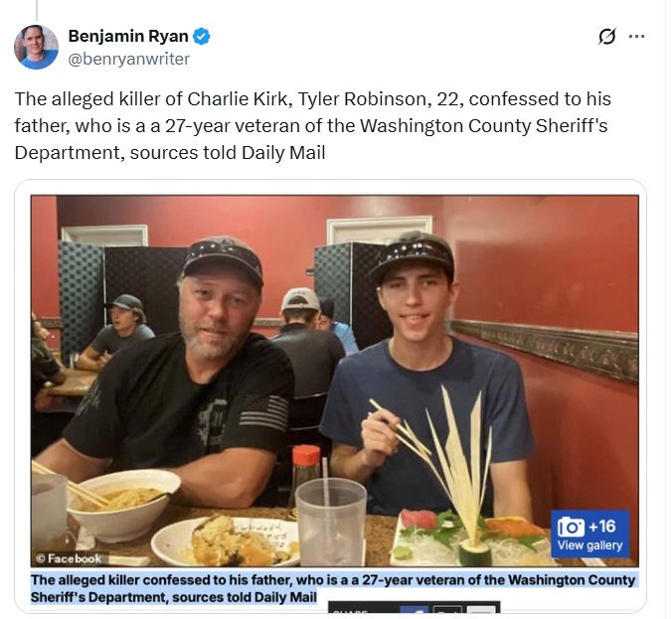Viewport: 672px width, 619px height.
Task: Share via the Facebook button below the caption
Action: tap(414, 610)
